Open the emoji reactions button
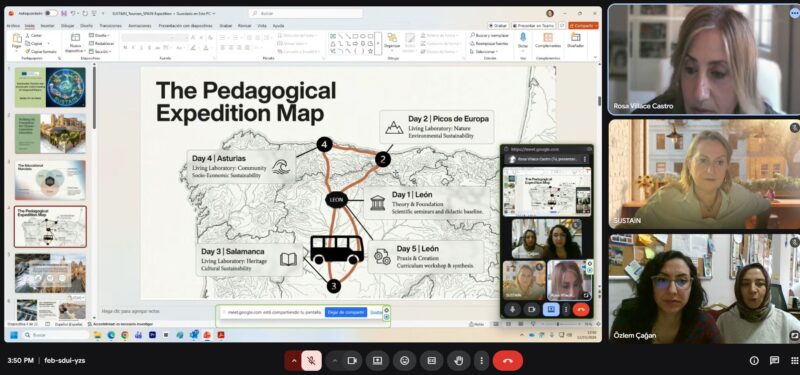The image size is (800, 375). [x=405, y=360]
